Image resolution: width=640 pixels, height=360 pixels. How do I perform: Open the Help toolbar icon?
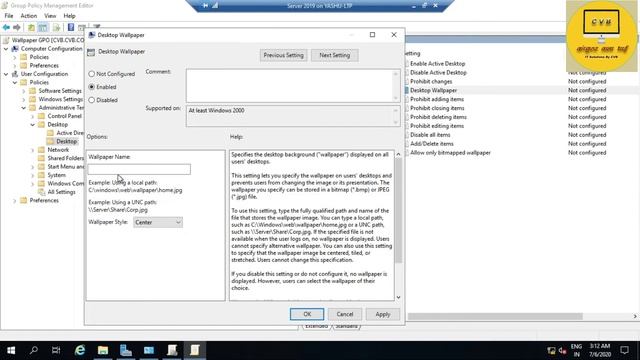pyautogui.click(x=71, y=27)
